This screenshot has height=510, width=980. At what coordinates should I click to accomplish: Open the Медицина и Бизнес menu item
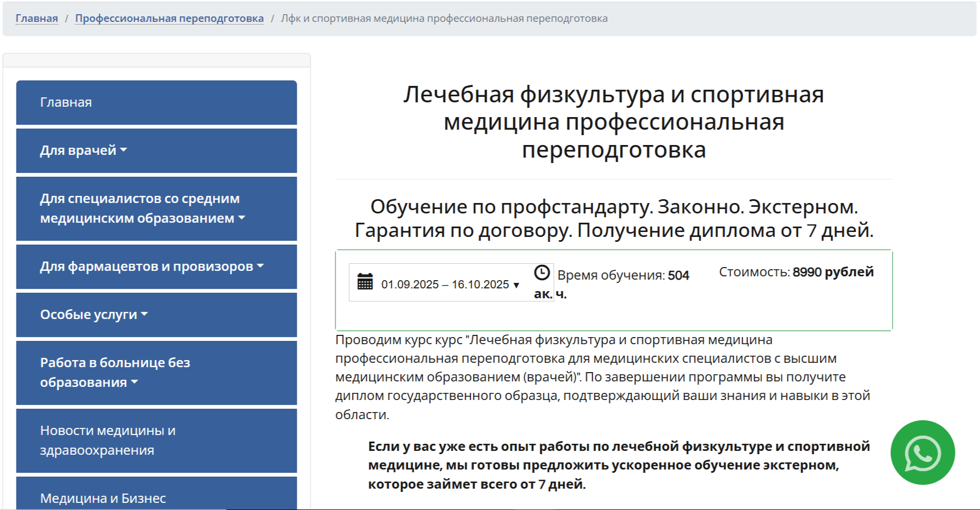click(x=156, y=494)
